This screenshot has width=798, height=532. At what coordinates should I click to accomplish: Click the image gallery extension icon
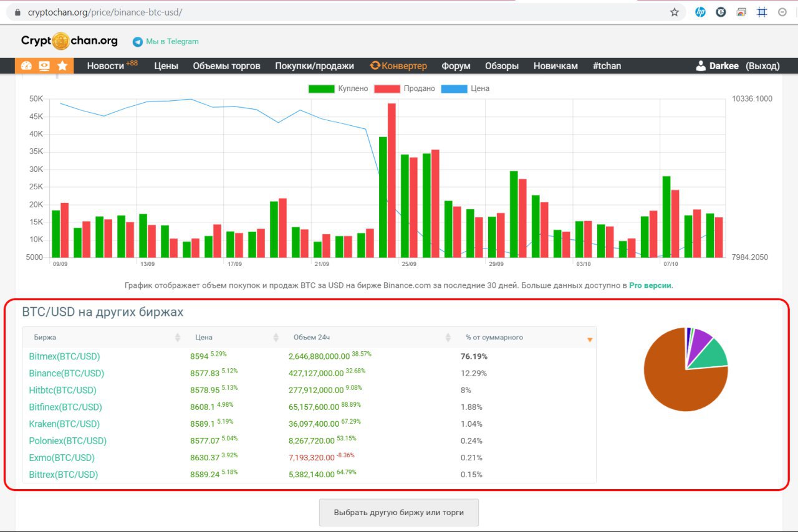741,12
